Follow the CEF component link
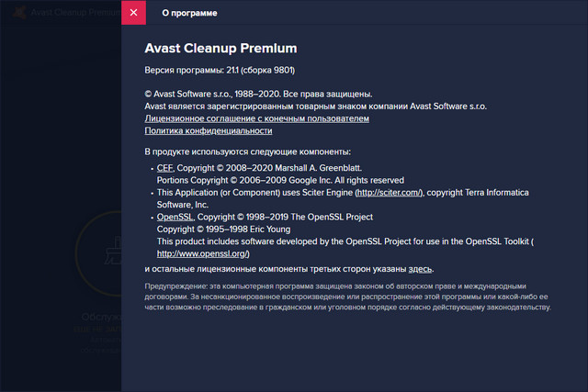The width and height of the screenshot is (588, 392). (164, 169)
